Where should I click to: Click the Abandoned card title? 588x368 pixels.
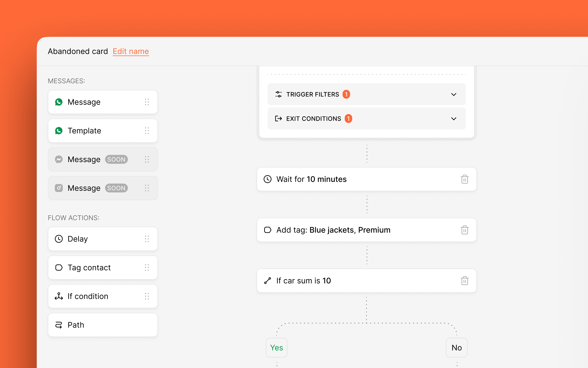pyautogui.click(x=78, y=51)
